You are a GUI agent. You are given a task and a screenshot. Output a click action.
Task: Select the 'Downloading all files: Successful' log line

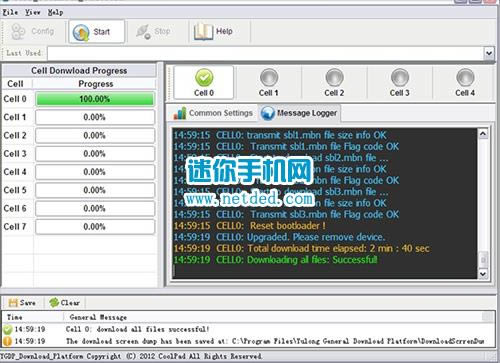[x=276, y=260]
